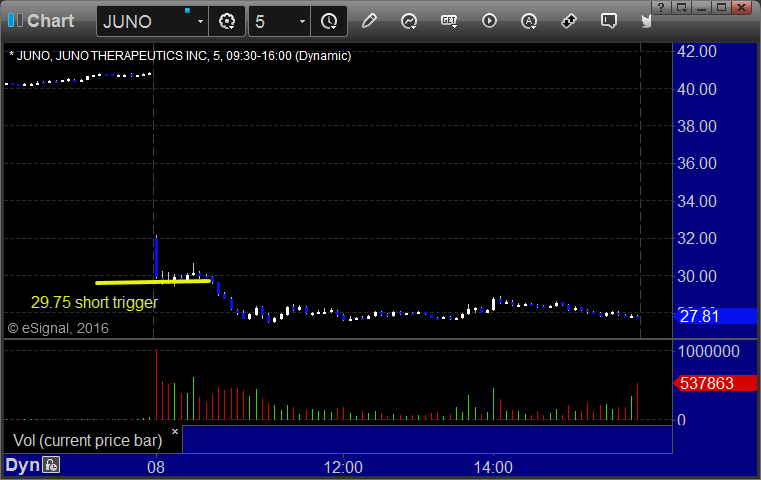Click the 1000000 volume axis label
The height and width of the screenshot is (480, 761).
tap(709, 351)
